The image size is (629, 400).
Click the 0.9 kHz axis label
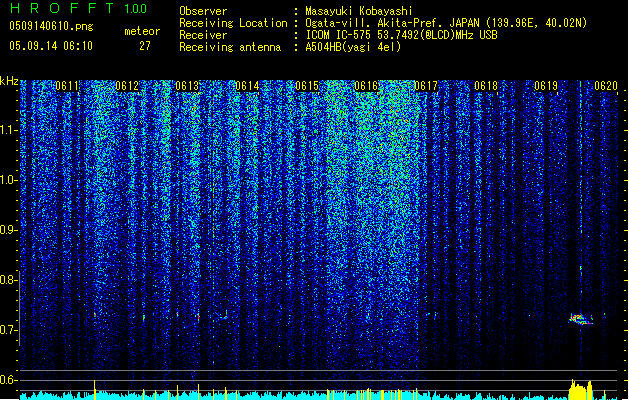(x=9, y=230)
